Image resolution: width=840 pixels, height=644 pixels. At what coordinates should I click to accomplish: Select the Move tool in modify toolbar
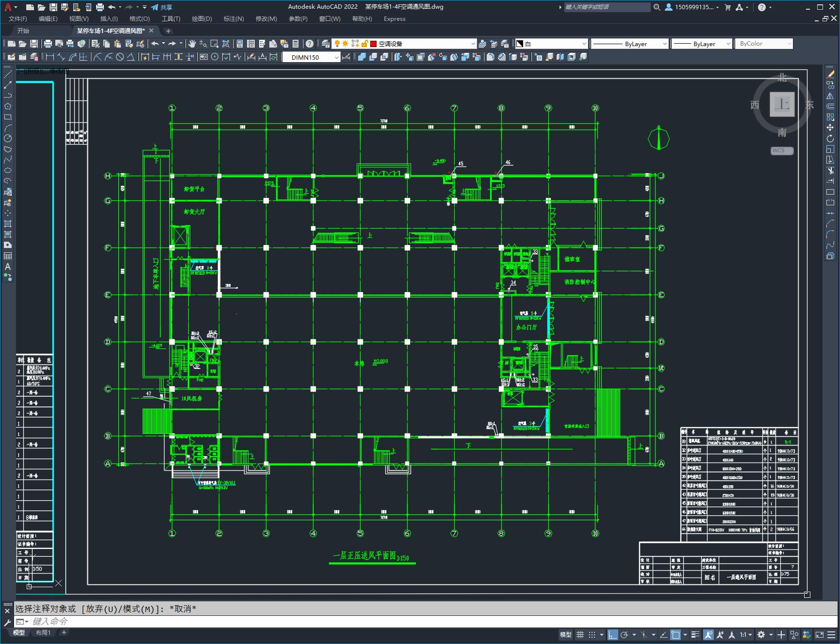tap(830, 128)
